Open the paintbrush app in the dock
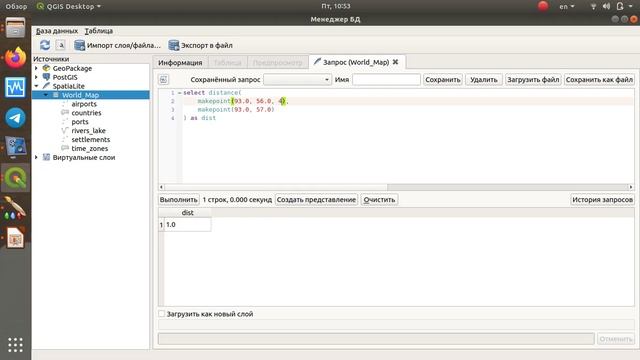The image size is (640, 360). (x=16, y=207)
